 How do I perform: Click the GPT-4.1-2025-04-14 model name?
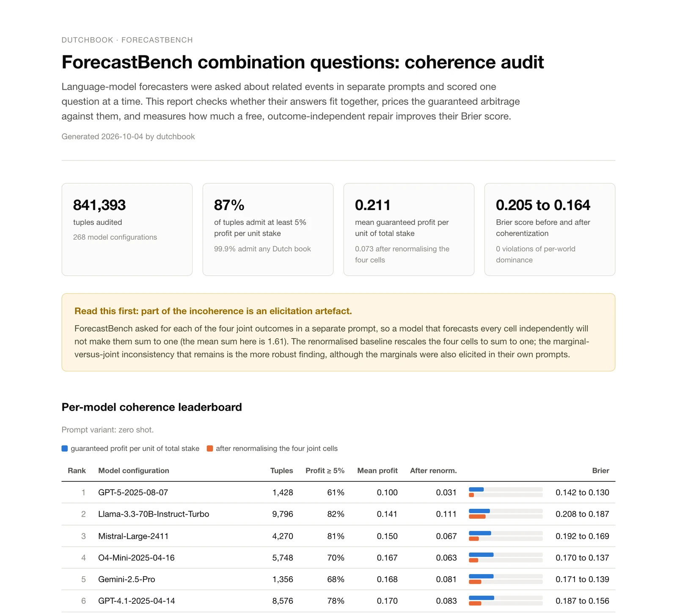[136, 601]
